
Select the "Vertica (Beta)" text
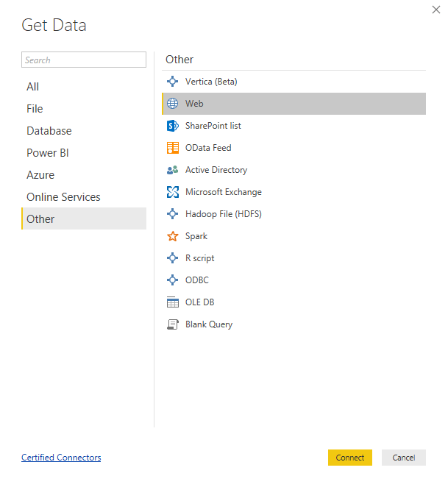pyautogui.click(x=211, y=82)
